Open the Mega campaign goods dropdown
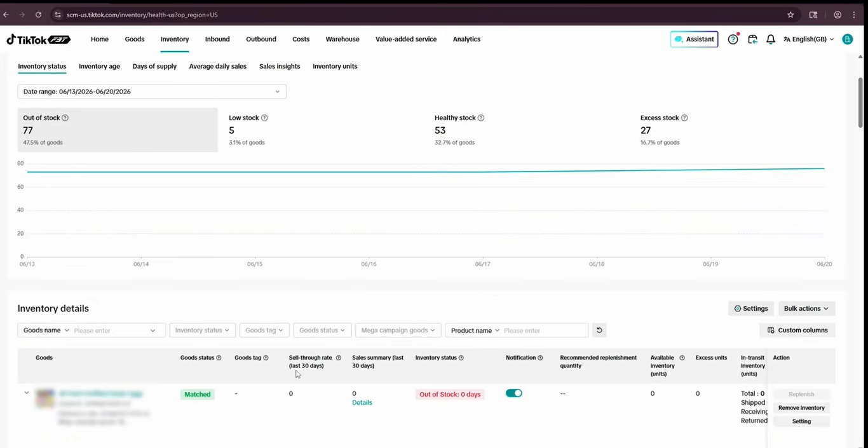Screen dimensions: 868x448 398,330
